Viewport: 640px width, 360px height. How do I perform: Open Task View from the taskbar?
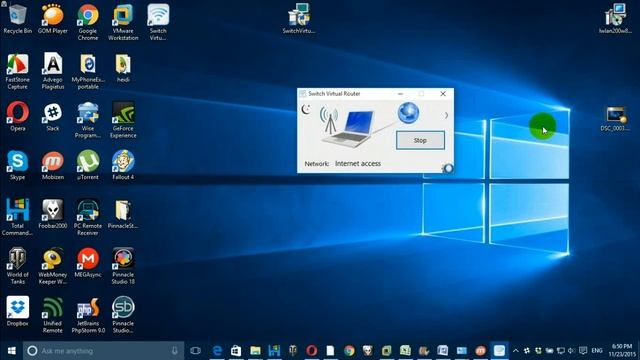point(196,351)
